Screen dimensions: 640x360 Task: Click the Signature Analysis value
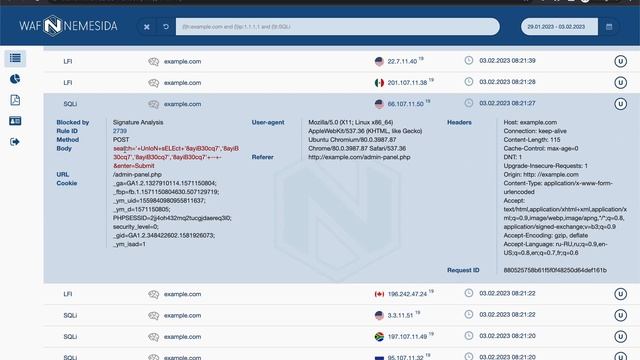point(138,122)
